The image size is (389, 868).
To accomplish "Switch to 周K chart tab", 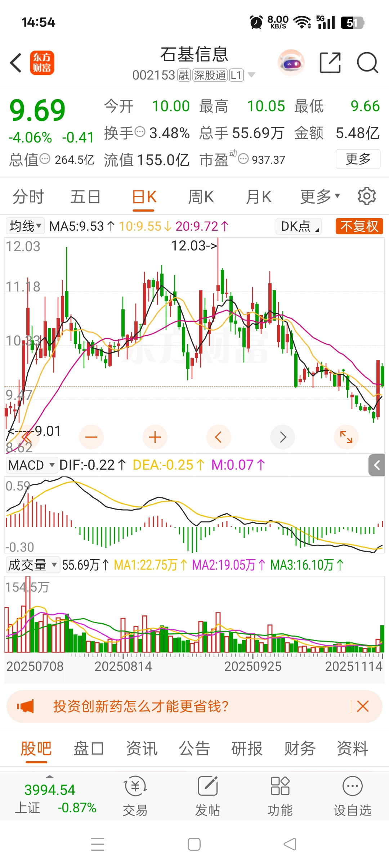I will point(201,196).
